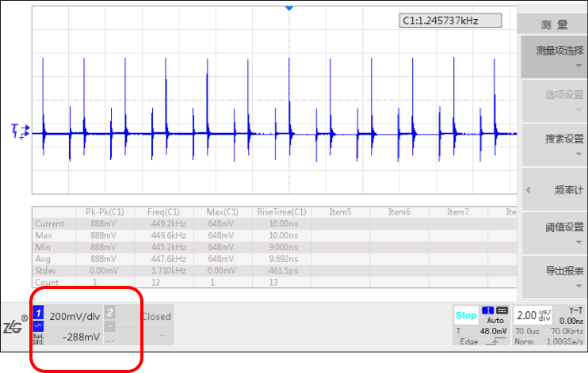Toggle the Stop run state button
Viewport: 588px width, 373px height.
click(466, 315)
